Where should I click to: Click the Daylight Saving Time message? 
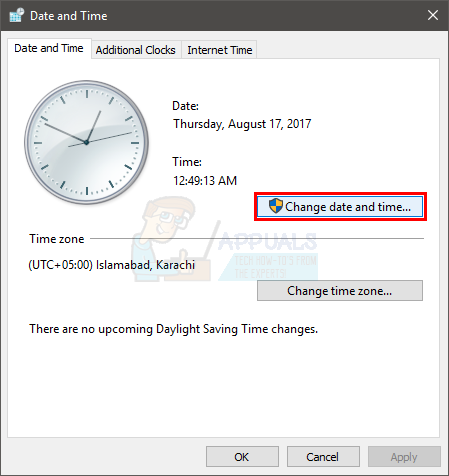pyautogui.click(x=174, y=329)
